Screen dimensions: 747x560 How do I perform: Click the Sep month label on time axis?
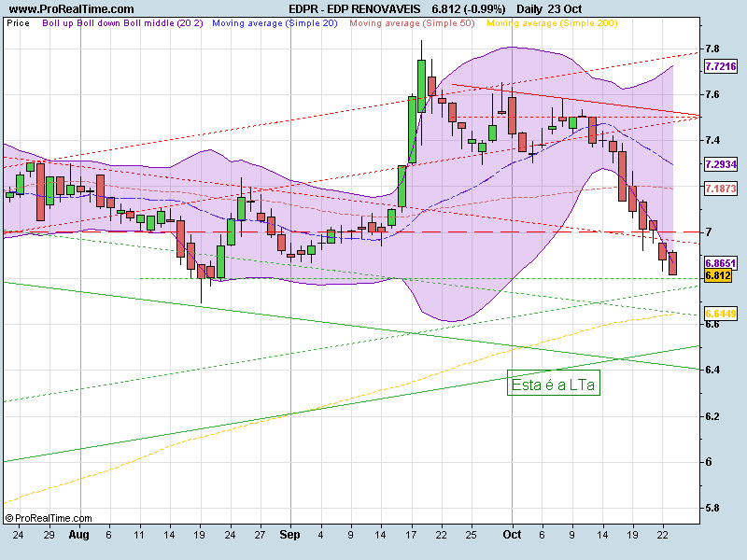click(289, 535)
